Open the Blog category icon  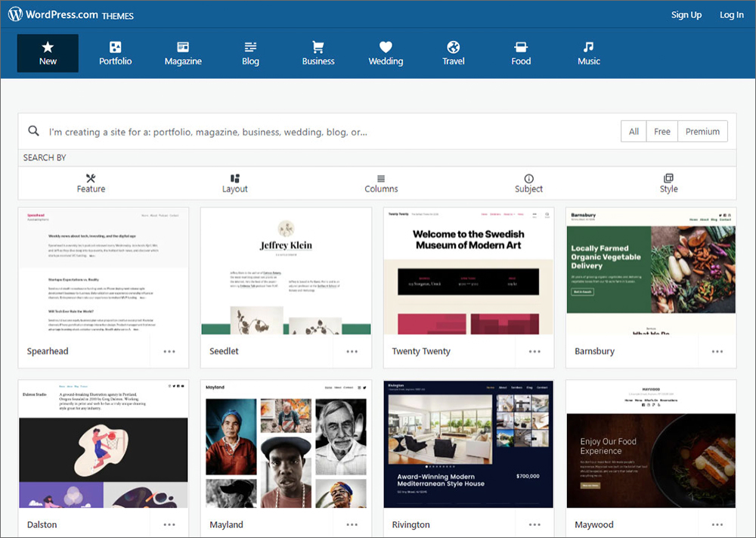pos(250,47)
